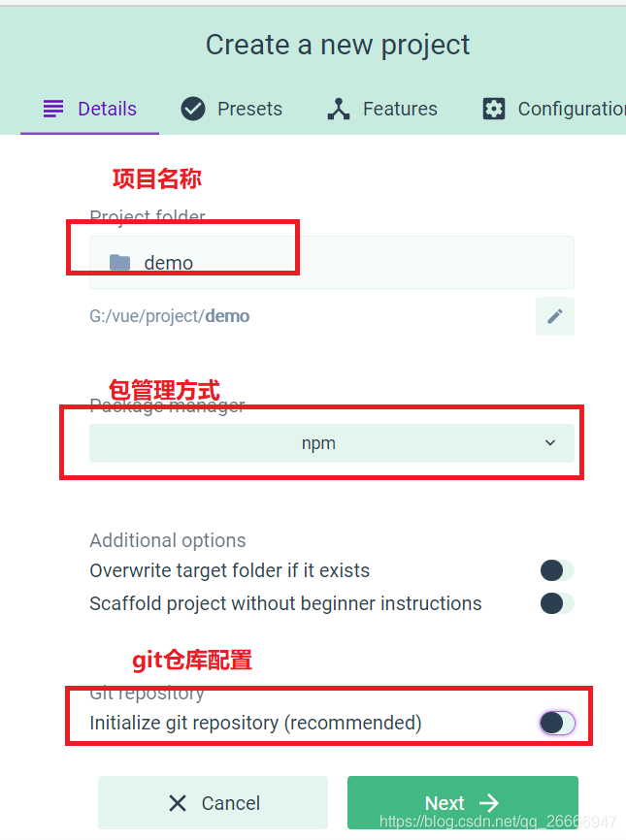
Task: Click the Presets checkmark circle icon
Action: [193, 109]
